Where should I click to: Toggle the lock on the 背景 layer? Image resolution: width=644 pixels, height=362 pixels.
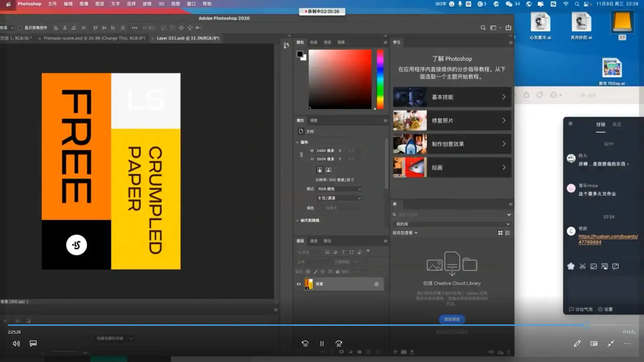click(376, 284)
